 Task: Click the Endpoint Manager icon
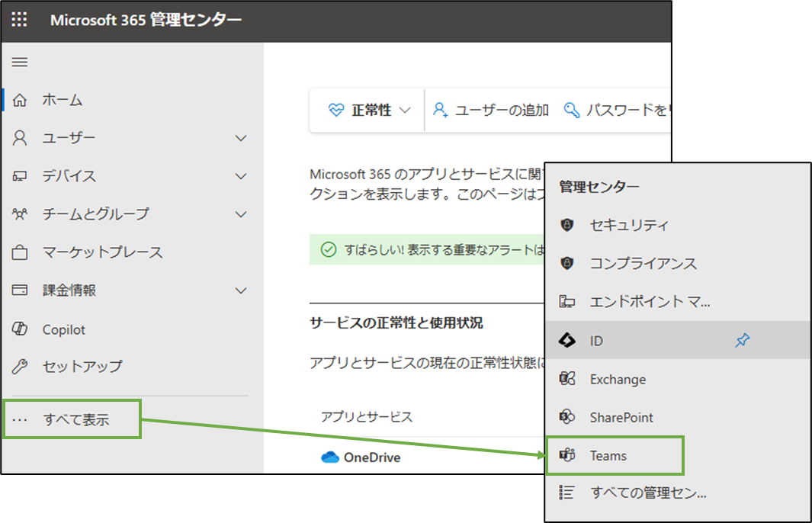point(567,301)
